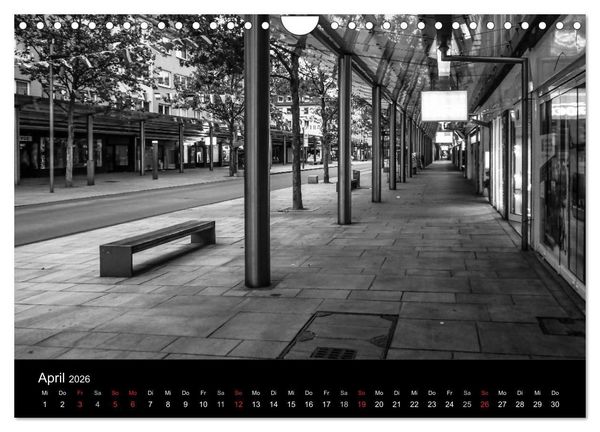Image resolution: width=600 pixels, height=432 pixels.
Task: Select date 27 in the calendar row
Action: pos(502,404)
